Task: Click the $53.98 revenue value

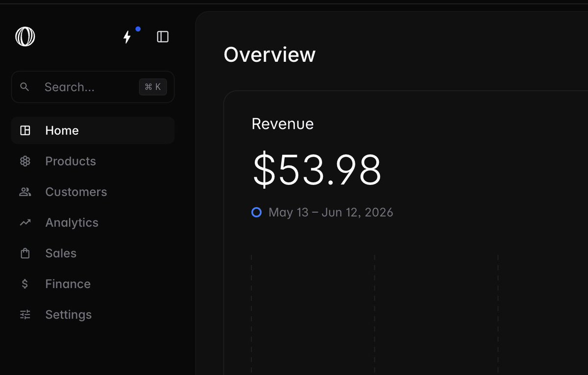Action: [317, 170]
